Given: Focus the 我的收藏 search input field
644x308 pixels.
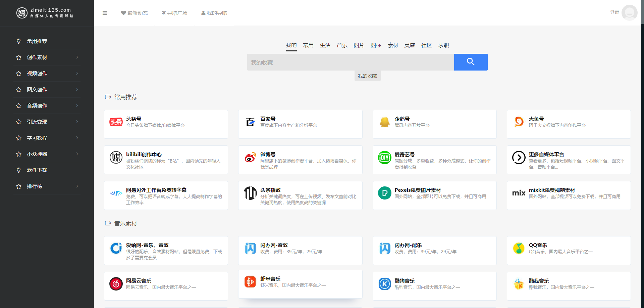Looking at the screenshot, I should pyautogui.click(x=351, y=62).
